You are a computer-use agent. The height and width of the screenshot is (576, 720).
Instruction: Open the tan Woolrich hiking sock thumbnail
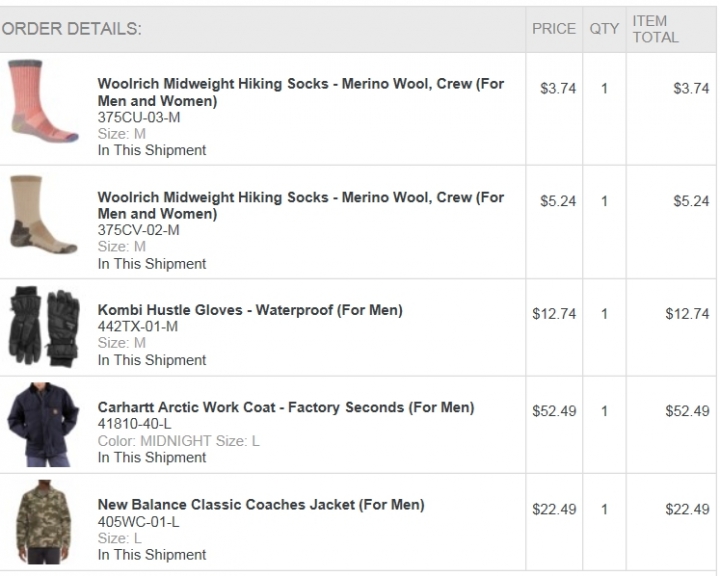(x=44, y=215)
